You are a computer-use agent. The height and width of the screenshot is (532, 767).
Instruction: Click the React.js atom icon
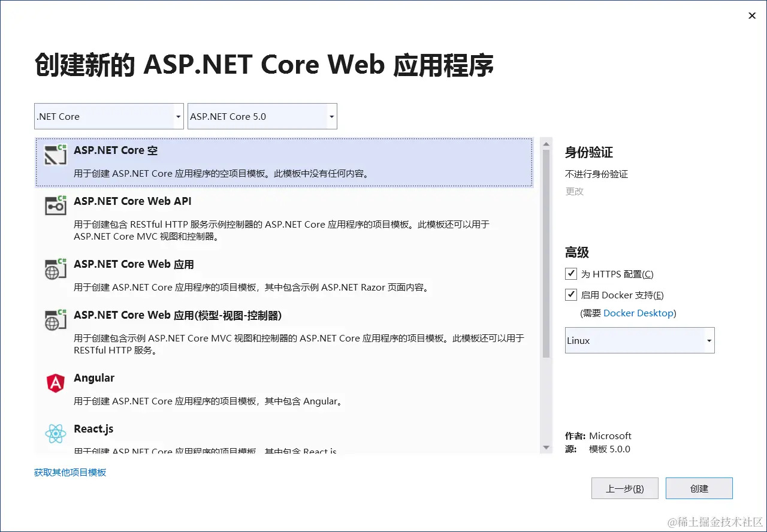55,433
